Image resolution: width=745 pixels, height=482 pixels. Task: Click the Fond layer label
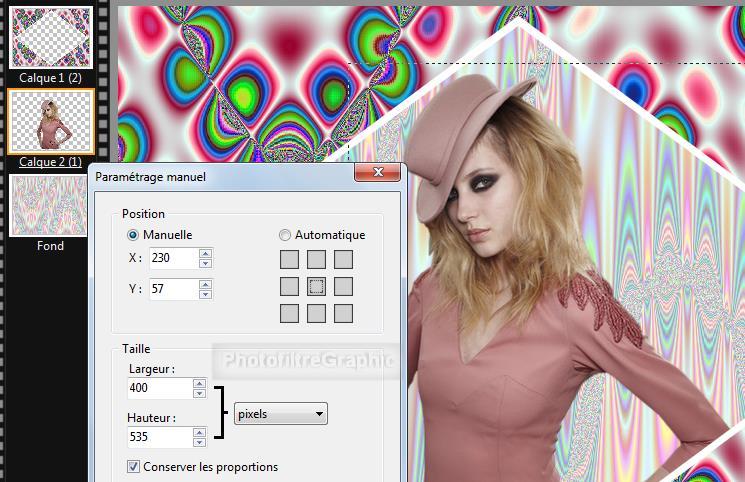point(50,246)
